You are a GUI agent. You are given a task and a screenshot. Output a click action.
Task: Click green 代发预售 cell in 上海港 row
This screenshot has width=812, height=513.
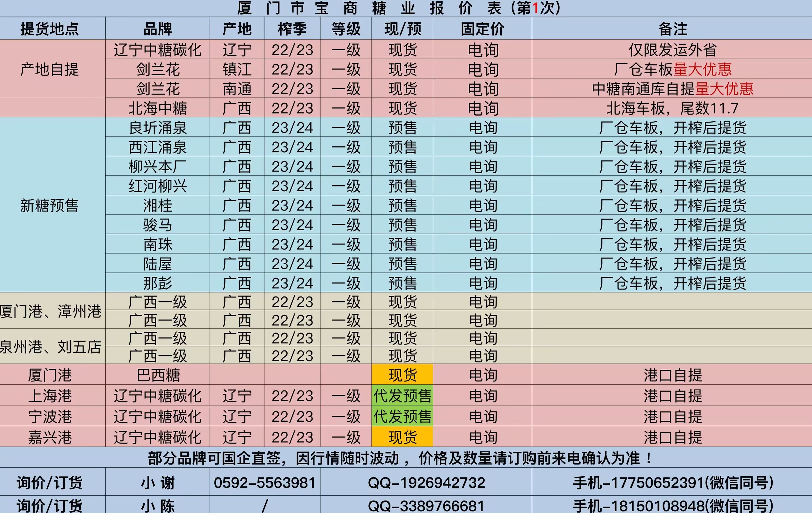click(x=402, y=395)
